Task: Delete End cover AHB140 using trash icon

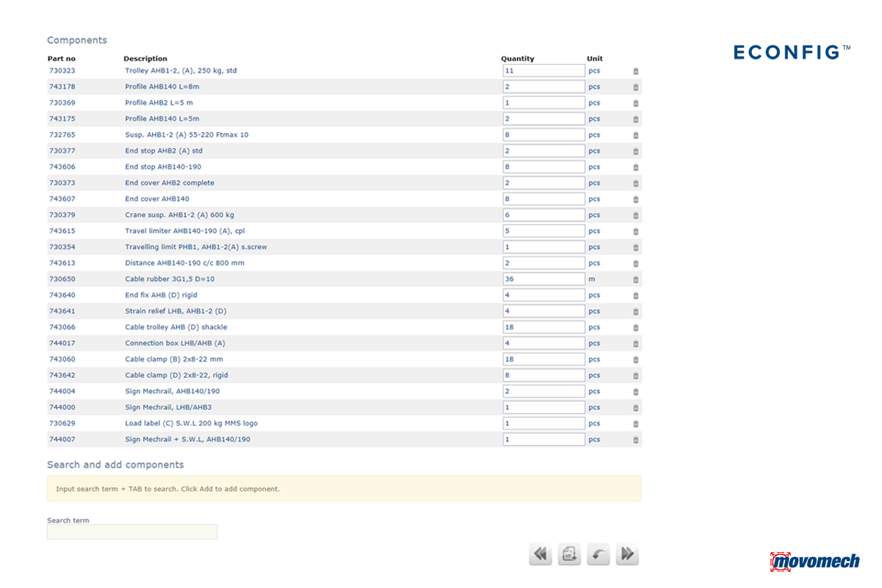Action: click(x=636, y=199)
